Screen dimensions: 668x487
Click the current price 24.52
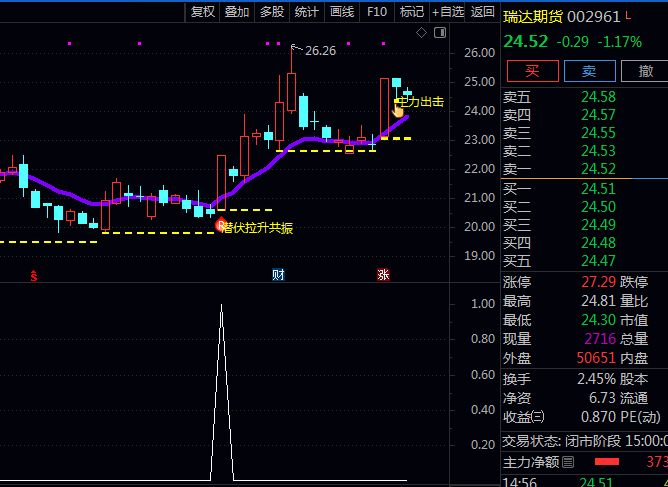pos(526,42)
